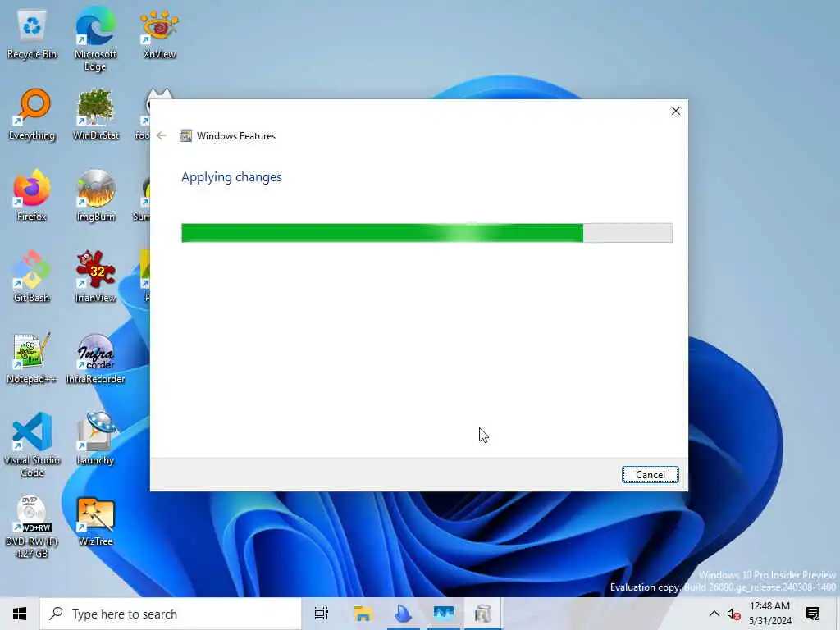Select the DVD-RW (F:) drive icon
840x630 pixels.
[x=32, y=527]
